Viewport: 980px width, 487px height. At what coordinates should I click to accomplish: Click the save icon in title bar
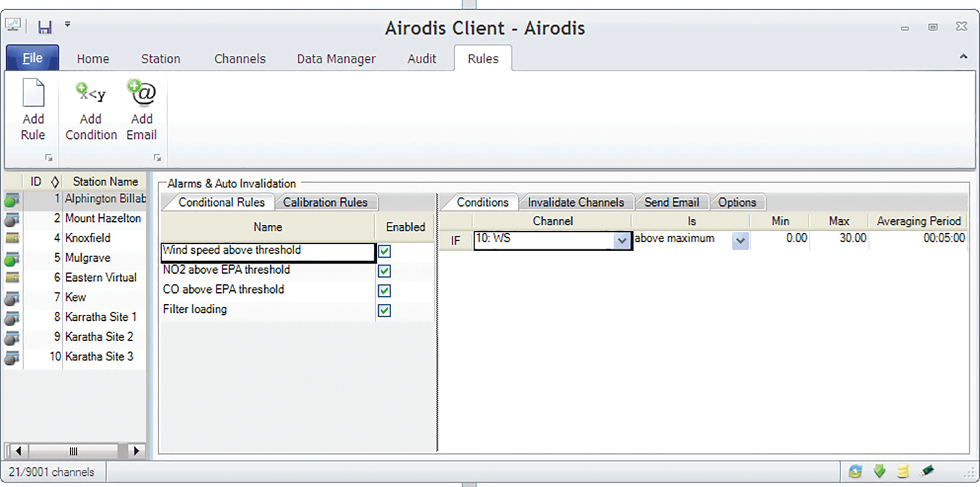pyautogui.click(x=44, y=26)
